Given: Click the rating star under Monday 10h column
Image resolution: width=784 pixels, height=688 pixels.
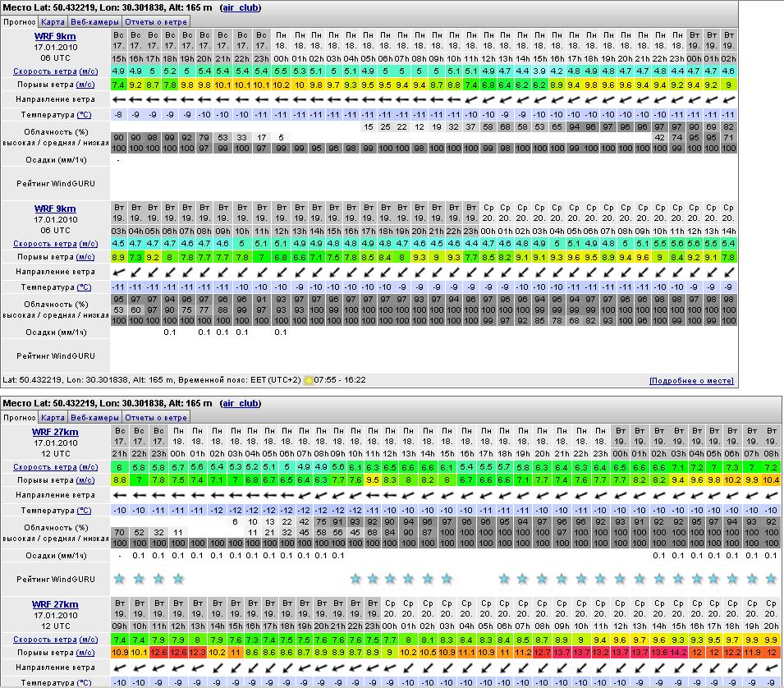Looking at the screenshot, I should pyautogui.click(x=355, y=579).
